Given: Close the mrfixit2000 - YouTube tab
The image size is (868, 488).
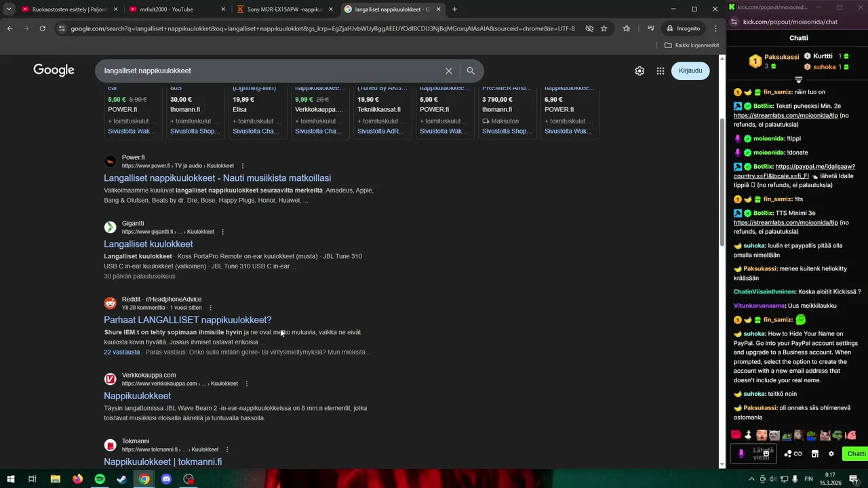Looking at the screenshot, I should pyautogui.click(x=223, y=9).
